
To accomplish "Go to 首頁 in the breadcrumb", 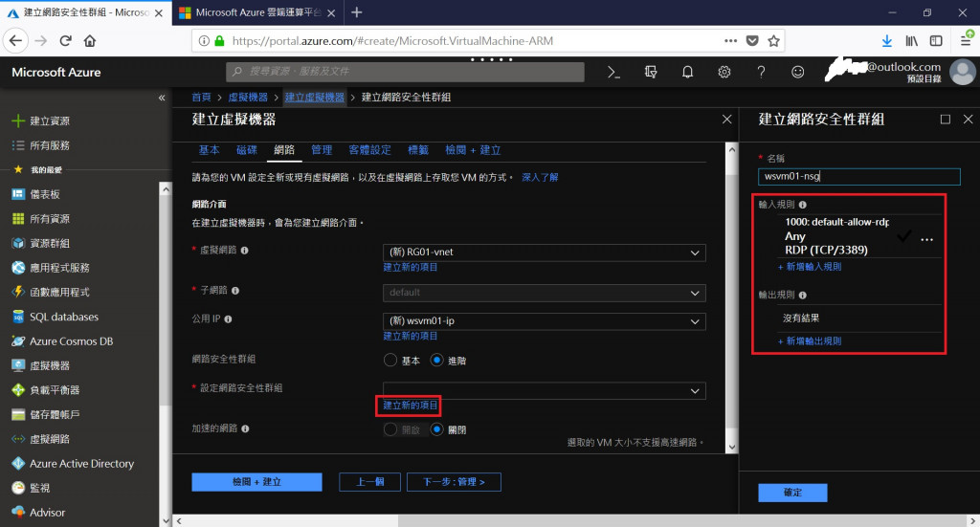I will (x=201, y=97).
